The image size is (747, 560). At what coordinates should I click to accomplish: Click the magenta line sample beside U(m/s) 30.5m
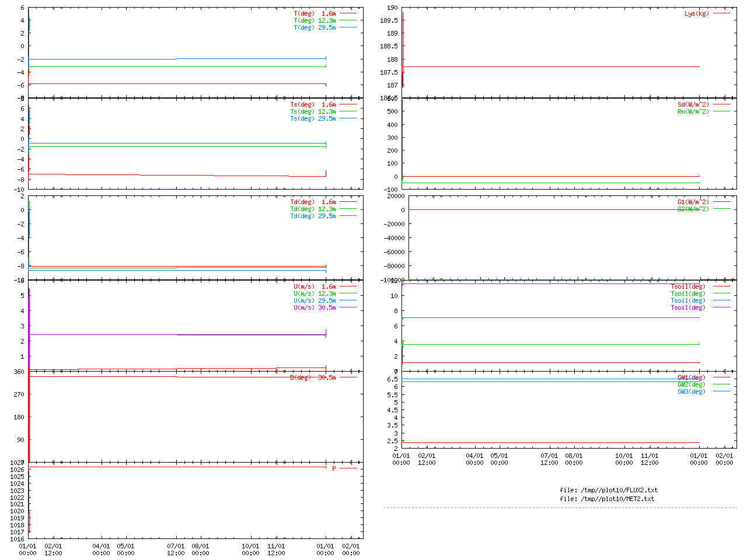point(348,307)
